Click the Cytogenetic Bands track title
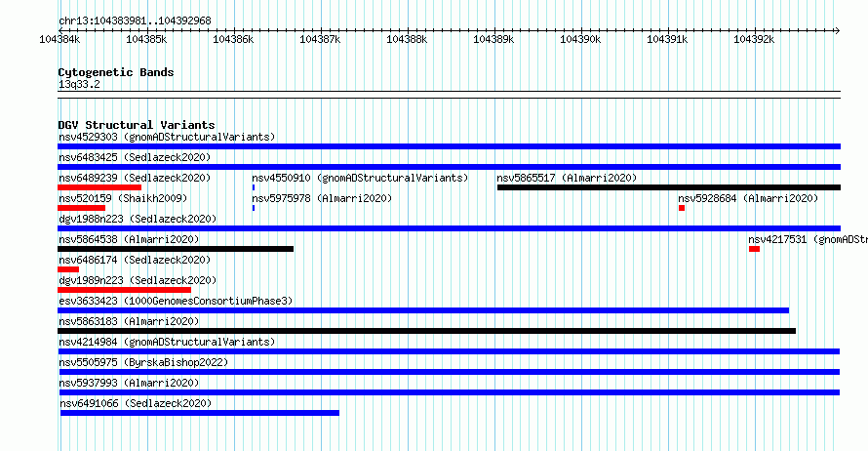Viewport: 868px width, 451px height. coord(116,72)
